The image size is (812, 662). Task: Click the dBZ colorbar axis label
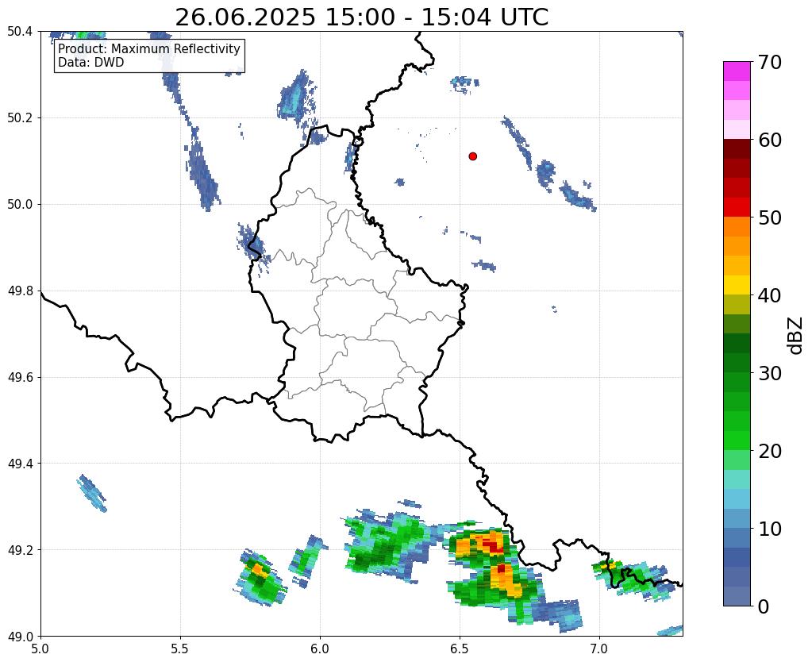tap(796, 336)
